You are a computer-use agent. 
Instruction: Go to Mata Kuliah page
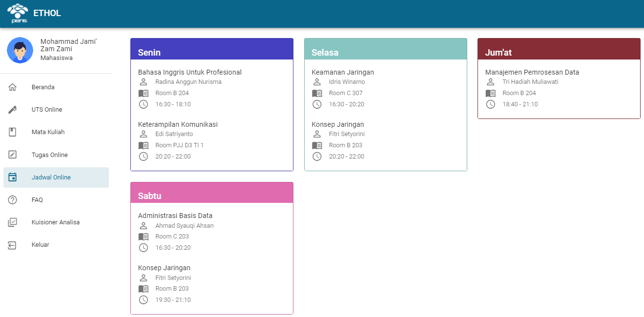[x=48, y=132]
